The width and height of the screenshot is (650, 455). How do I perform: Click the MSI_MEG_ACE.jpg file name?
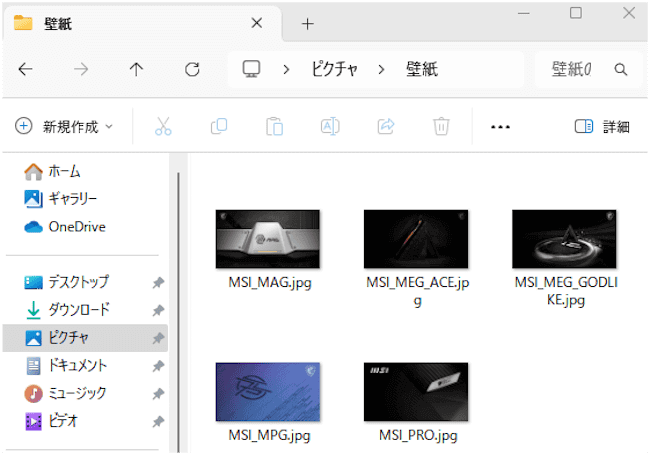point(417,291)
